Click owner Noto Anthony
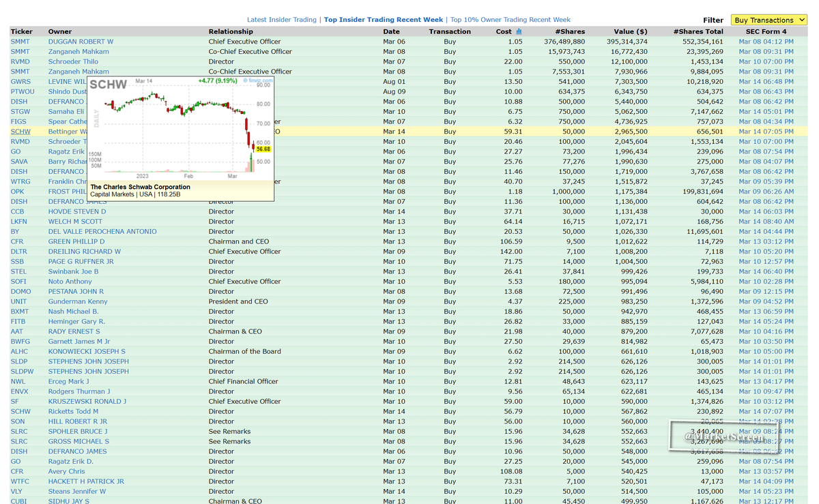This screenshot has width=819, height=504. (70, 282)
